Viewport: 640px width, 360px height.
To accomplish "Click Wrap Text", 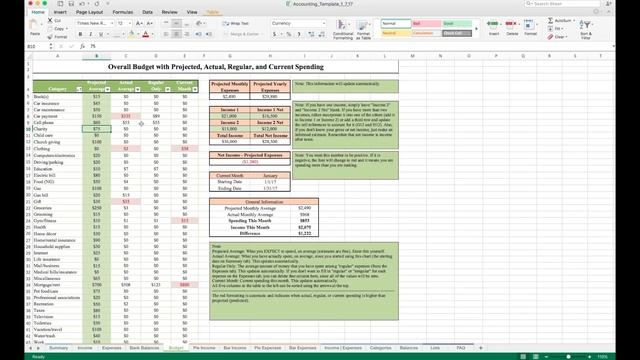I will (x=236, y=24).
